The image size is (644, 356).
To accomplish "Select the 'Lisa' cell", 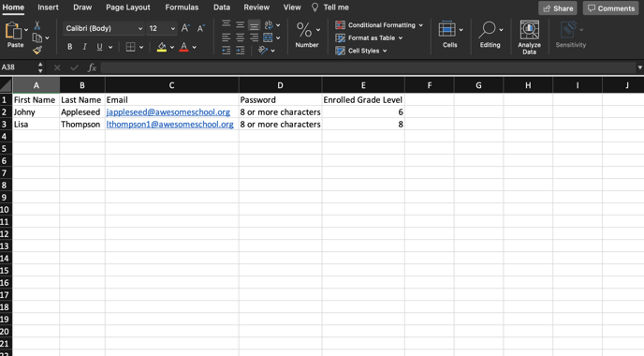I will click(x=37, y=125).
